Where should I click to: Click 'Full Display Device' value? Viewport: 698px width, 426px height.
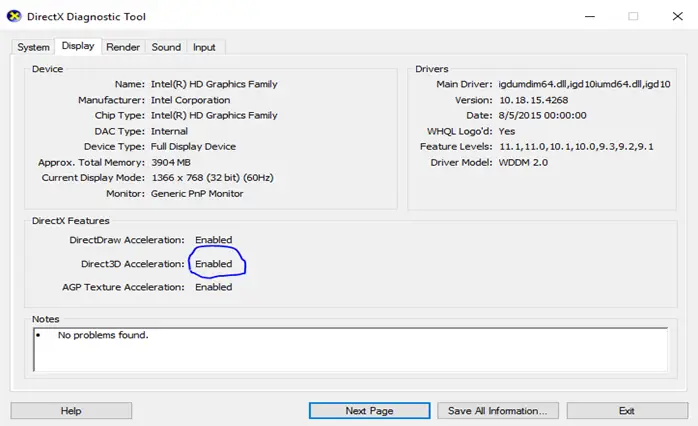tap(193, 147)
